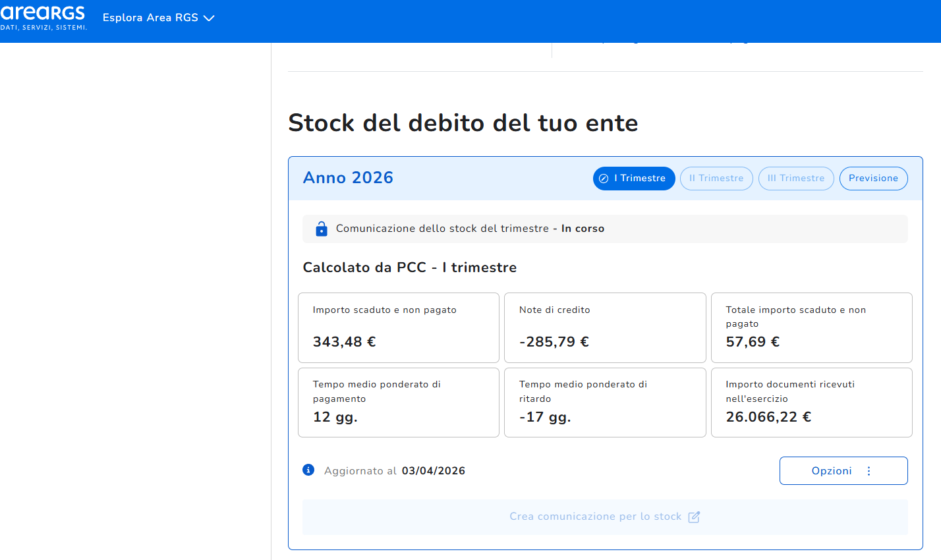Click the blue padlock icon
The width and height of the screenshot is (941, 560).
[322, 229]
